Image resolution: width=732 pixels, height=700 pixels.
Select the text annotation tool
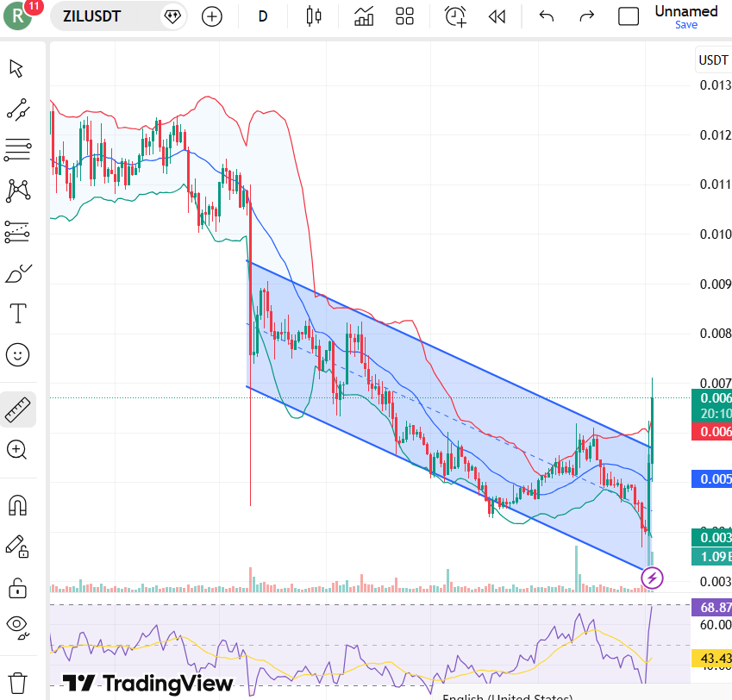[x=17, y=314]
